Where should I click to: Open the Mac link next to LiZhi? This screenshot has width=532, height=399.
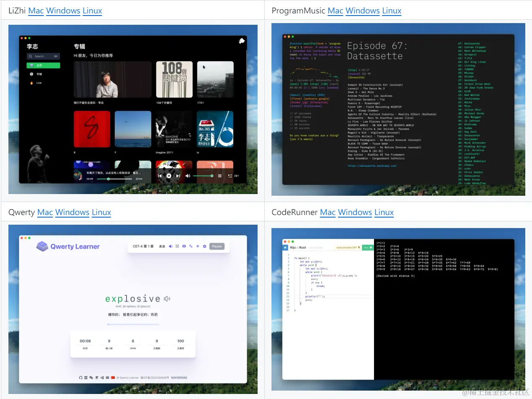[36, 11]
